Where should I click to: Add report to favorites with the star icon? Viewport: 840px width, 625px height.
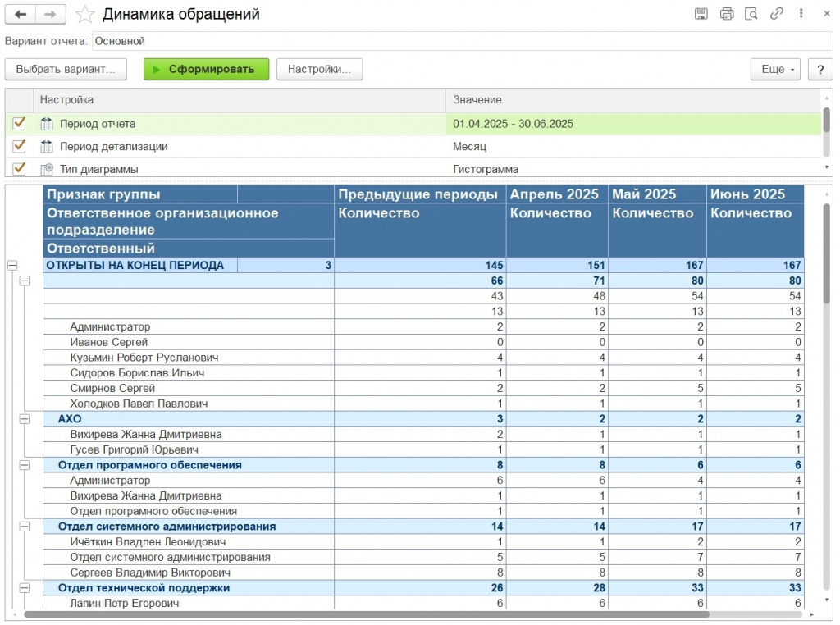pyautogui.click(x=84, y=15)
